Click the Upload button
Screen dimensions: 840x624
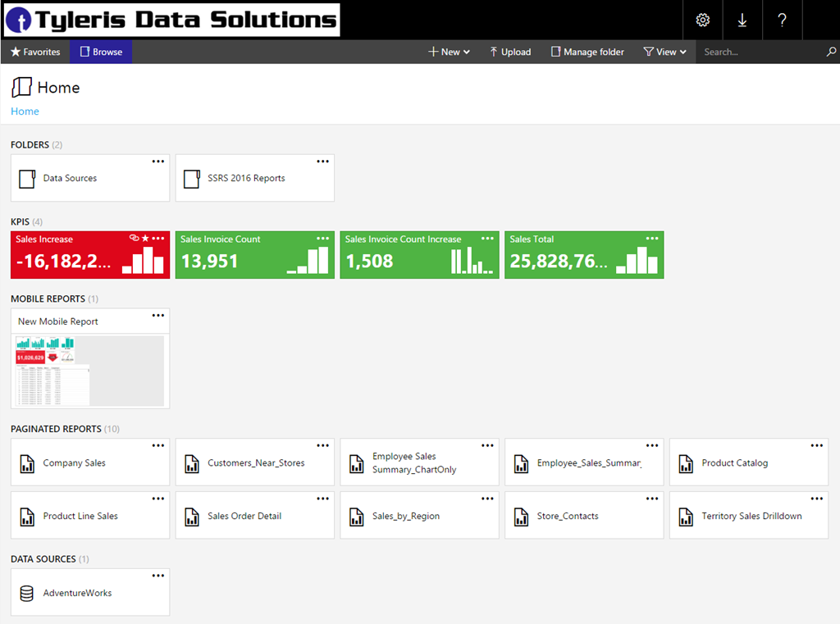coord(510,52)
